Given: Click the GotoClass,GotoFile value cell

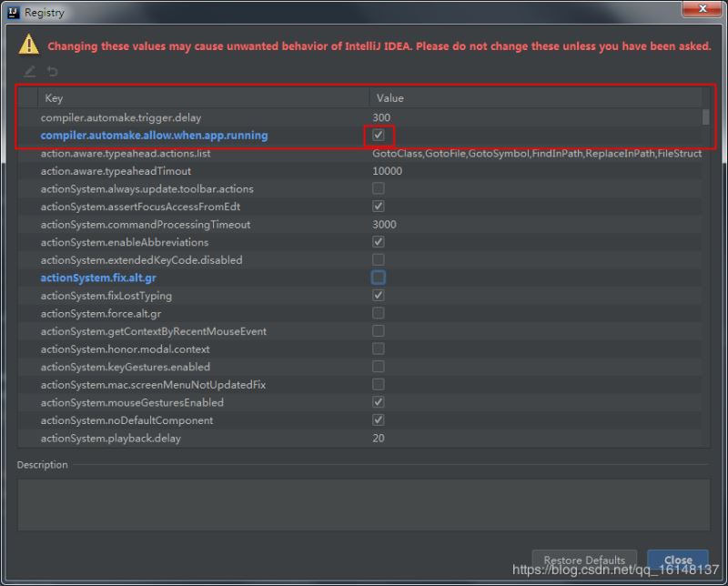Looking at the screenshot, I should coord(537,153).
